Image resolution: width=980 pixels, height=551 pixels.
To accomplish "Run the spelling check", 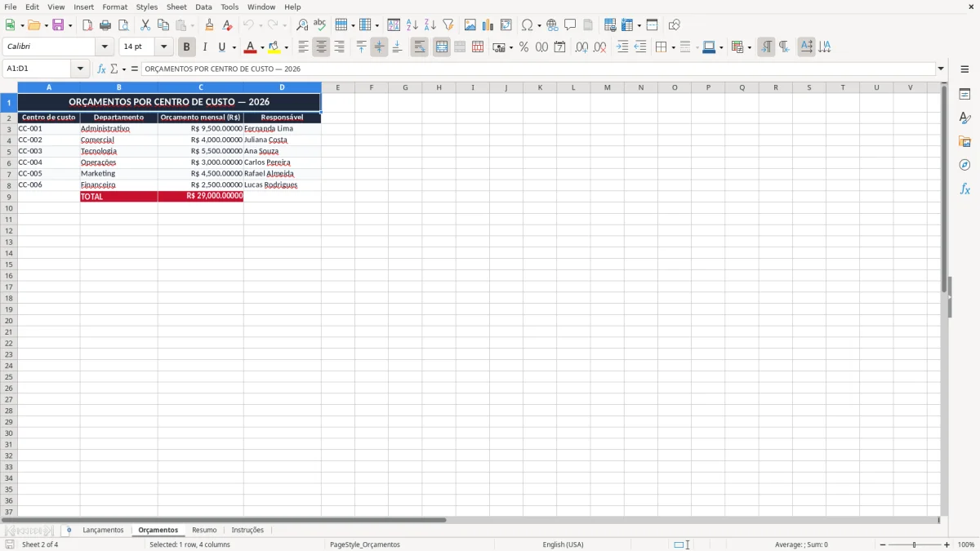I will 320,25.
